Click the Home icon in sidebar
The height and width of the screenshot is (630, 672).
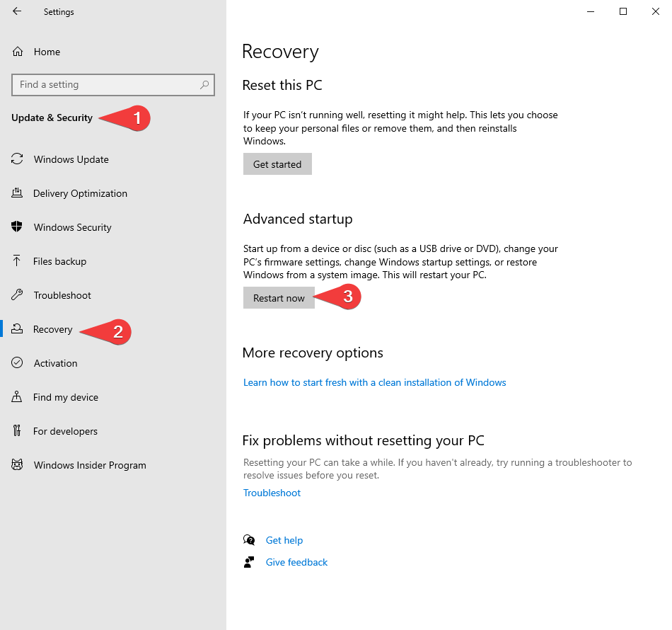click(18, 52)
